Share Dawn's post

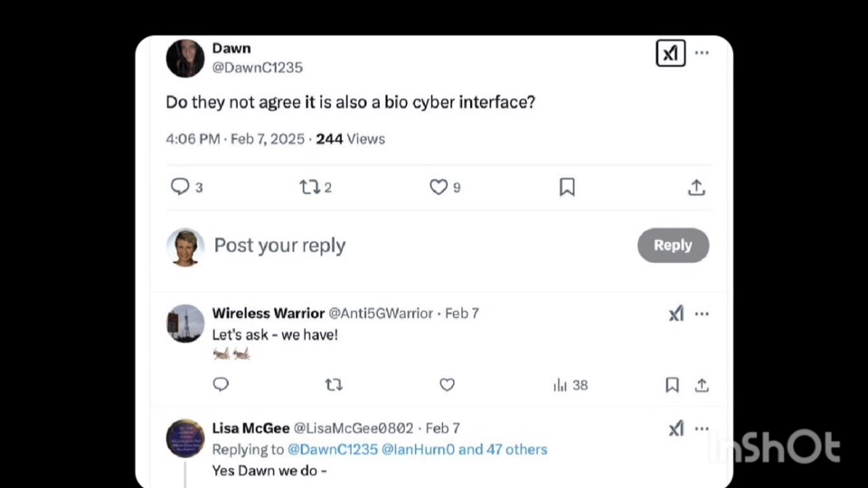click(x=696, y=187)
